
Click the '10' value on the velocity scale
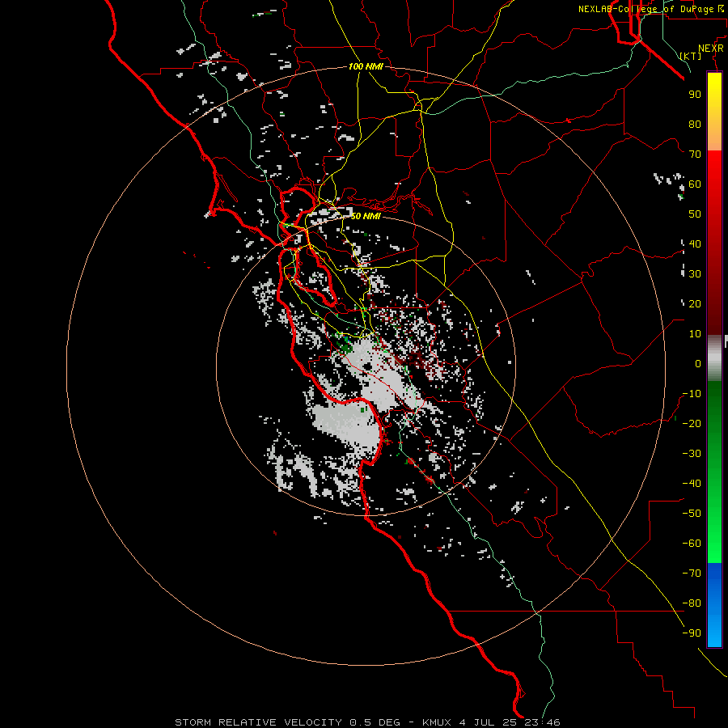point(695,334)
